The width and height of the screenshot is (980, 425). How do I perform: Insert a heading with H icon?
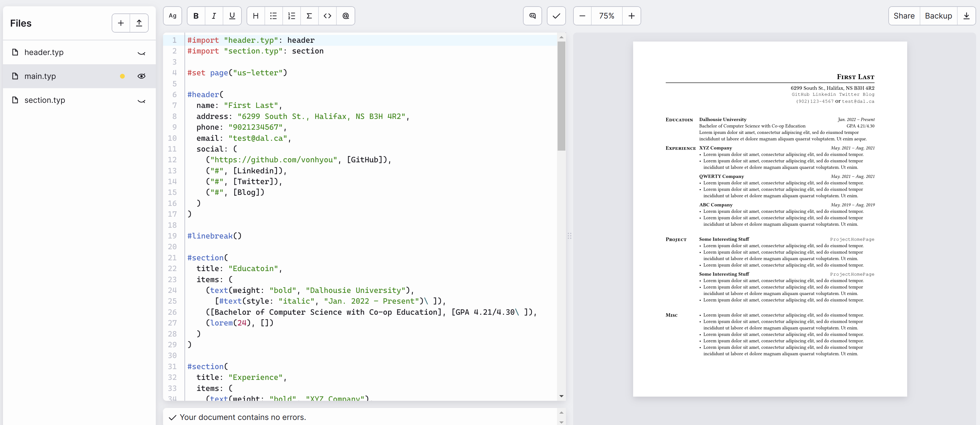[x=256, y=16]
